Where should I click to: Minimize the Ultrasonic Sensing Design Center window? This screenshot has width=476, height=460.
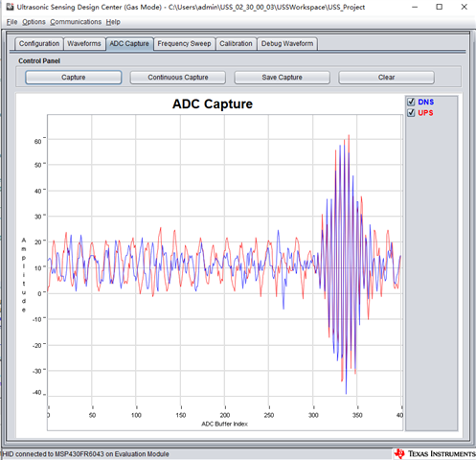tap(415, 7)
